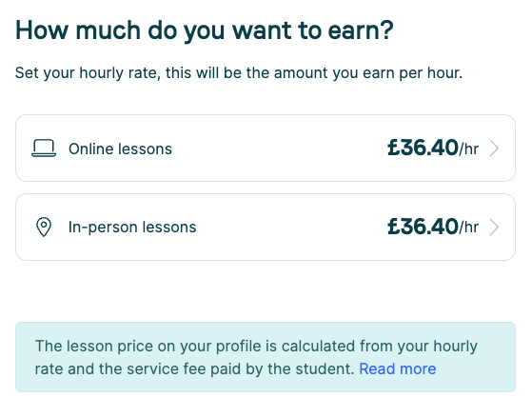Screen dimensions: 532x417
Task: Open the Online lessons rate card
Action: pyautogui.click(x=266, y=148)
